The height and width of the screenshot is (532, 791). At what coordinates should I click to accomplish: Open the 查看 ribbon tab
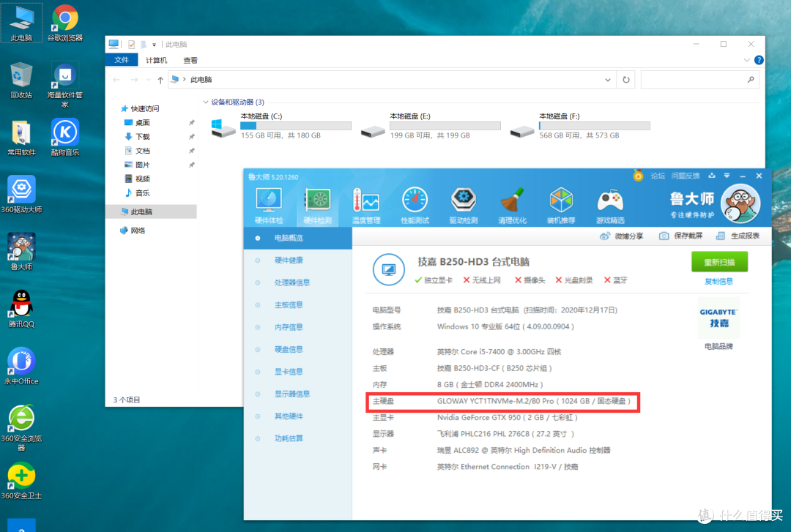(x=190, y=60)
